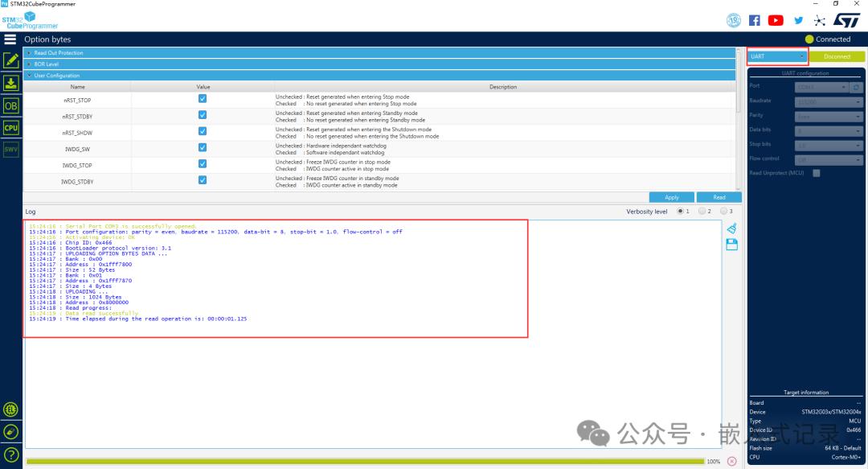Open the Erasing and programming download icon
The image size is (868, 469).
tap(11, 83)
